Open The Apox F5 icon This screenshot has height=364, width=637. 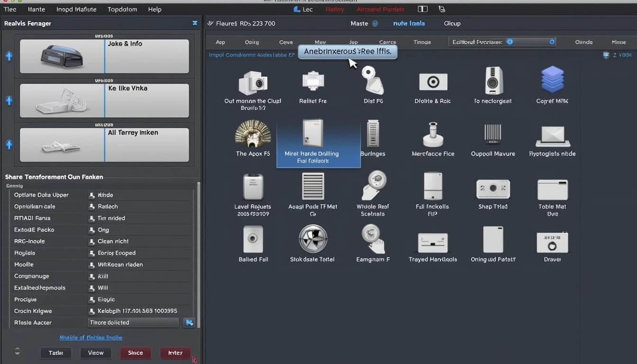coord(253,134)
